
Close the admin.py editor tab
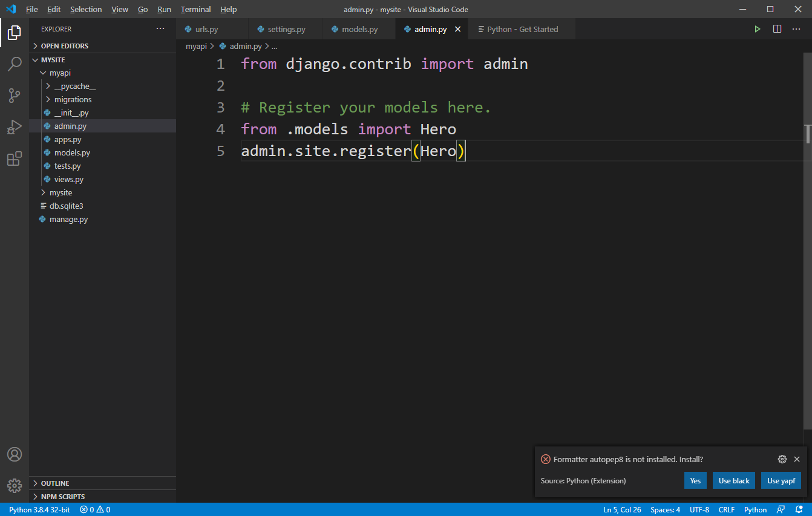pos(457,29)
